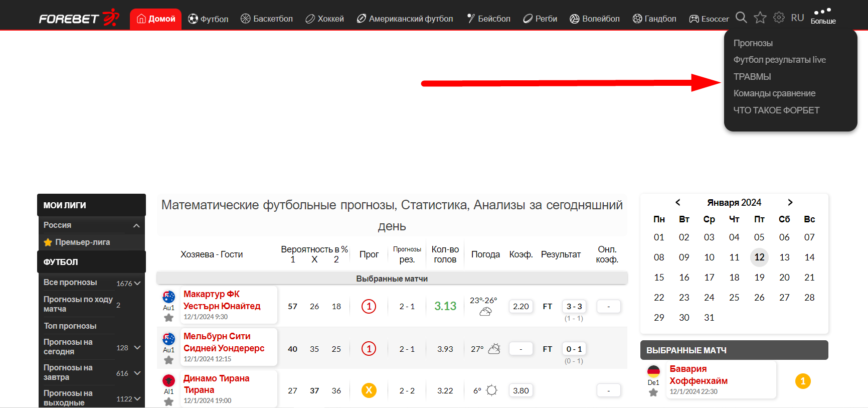The image size is (868, 408).
Task: Expand the Все прогнозы chevron
Action: [x=137, y=283]
